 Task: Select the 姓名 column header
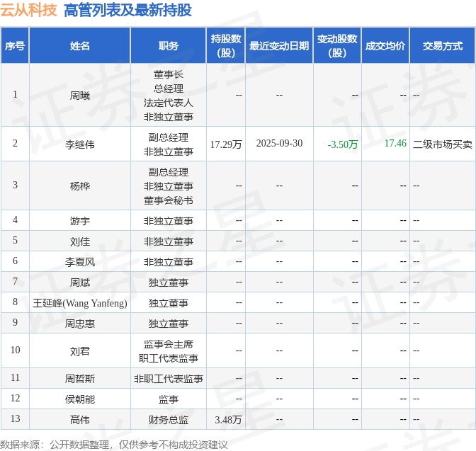[x=80, y=46]
